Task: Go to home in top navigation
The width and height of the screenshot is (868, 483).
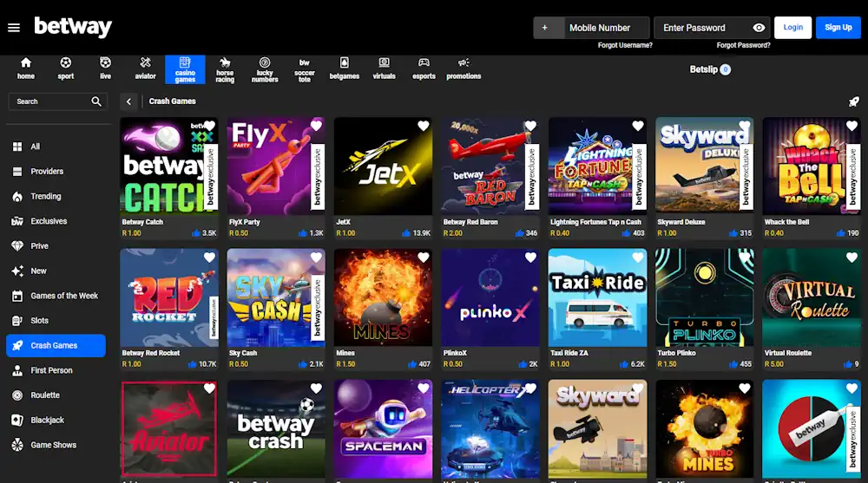Action: pyautogui.click(x=25, y=69)
